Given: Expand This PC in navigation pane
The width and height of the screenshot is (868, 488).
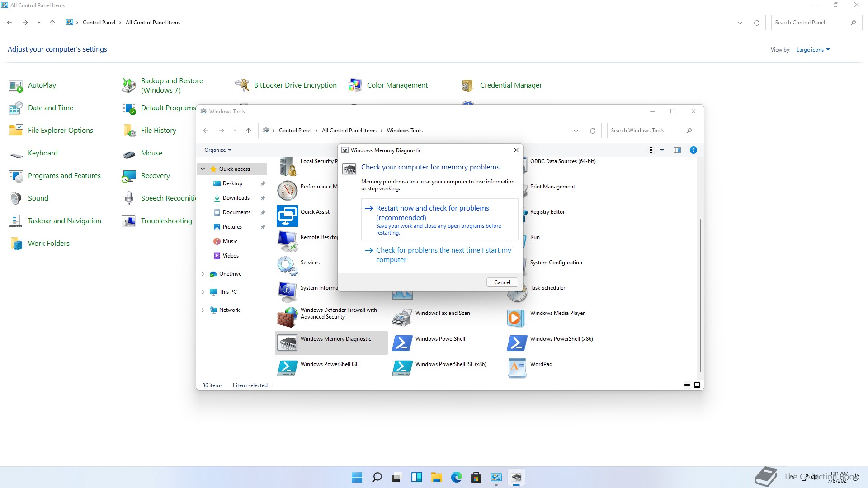Looking at the screenshot, I should click(x=203, y=292).
